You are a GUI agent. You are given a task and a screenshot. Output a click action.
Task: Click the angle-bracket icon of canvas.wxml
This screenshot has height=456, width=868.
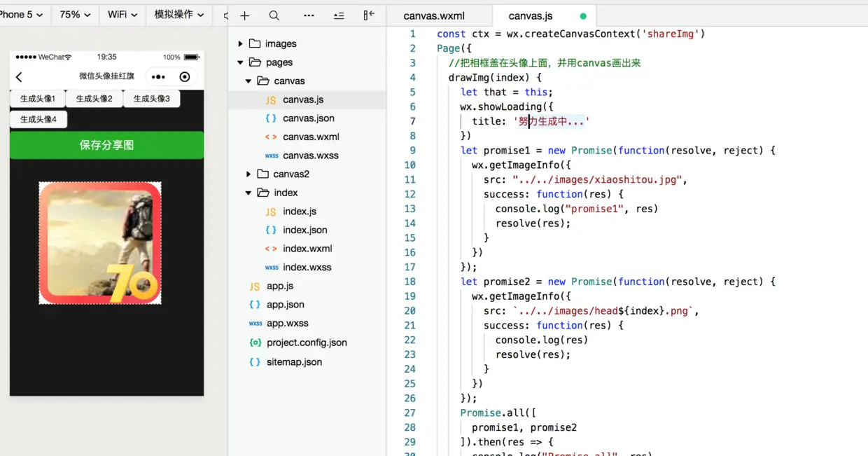[271, 137]
